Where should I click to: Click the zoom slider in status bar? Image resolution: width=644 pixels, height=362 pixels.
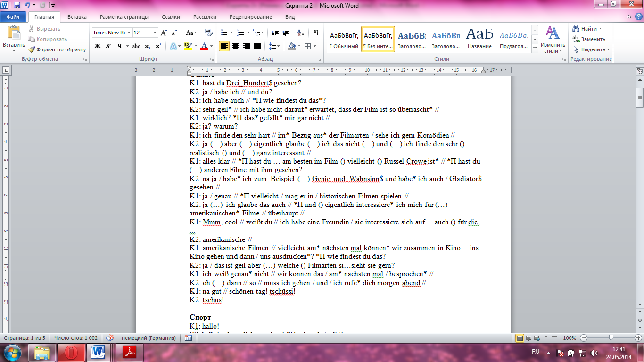point(611,338)
